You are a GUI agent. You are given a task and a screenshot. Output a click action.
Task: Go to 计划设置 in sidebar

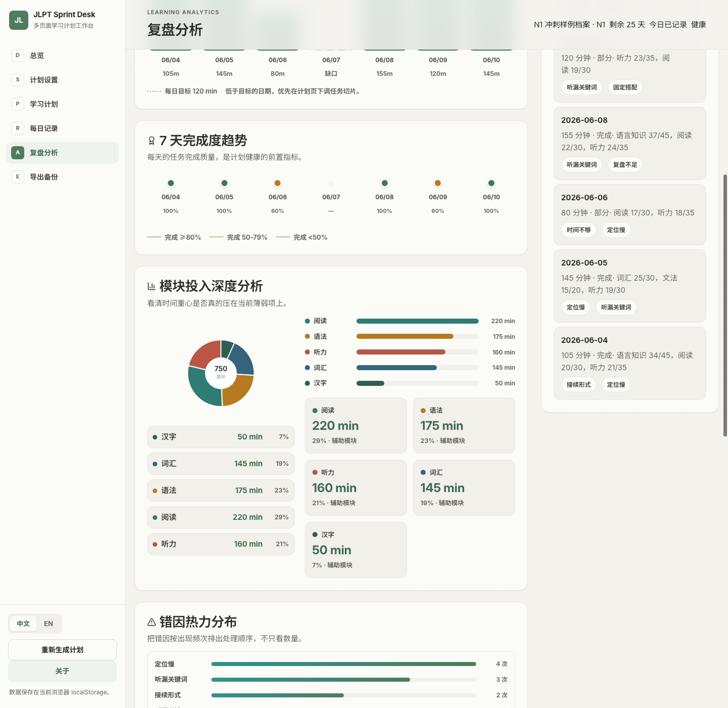[62, 80]
